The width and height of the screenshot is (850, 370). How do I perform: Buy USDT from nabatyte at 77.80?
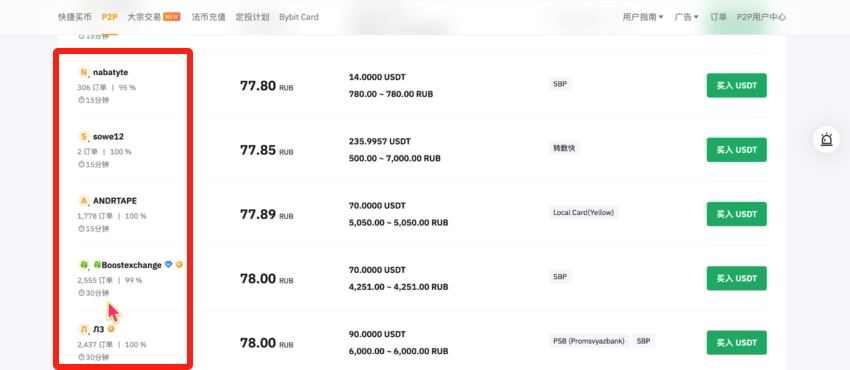click(736, 86)
